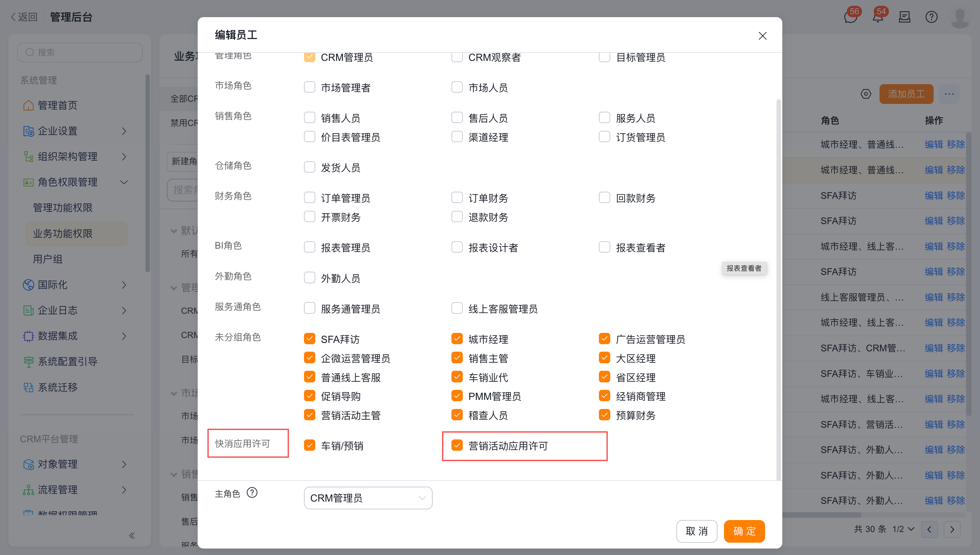
Task: Click 移除 link in 线上客服管理员 row
Action: tap(956, 297)
